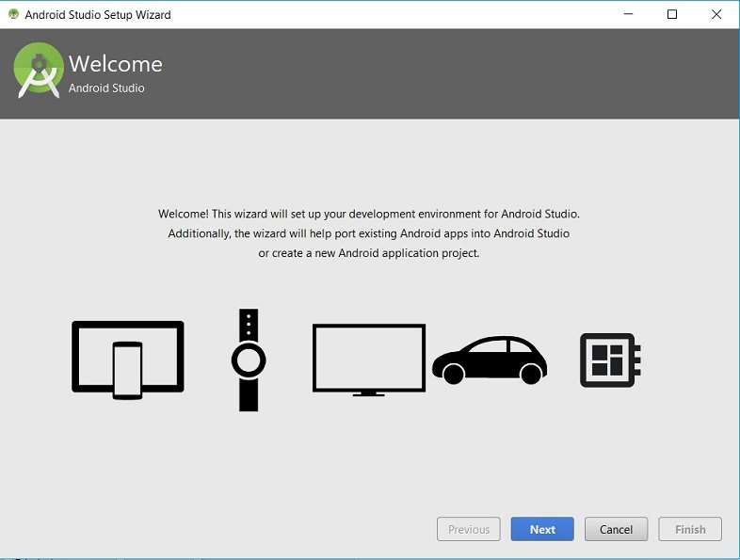Viewport: 740px width, 560px height.
Task: Click the Welcome heading text
Action: point(116,64)
